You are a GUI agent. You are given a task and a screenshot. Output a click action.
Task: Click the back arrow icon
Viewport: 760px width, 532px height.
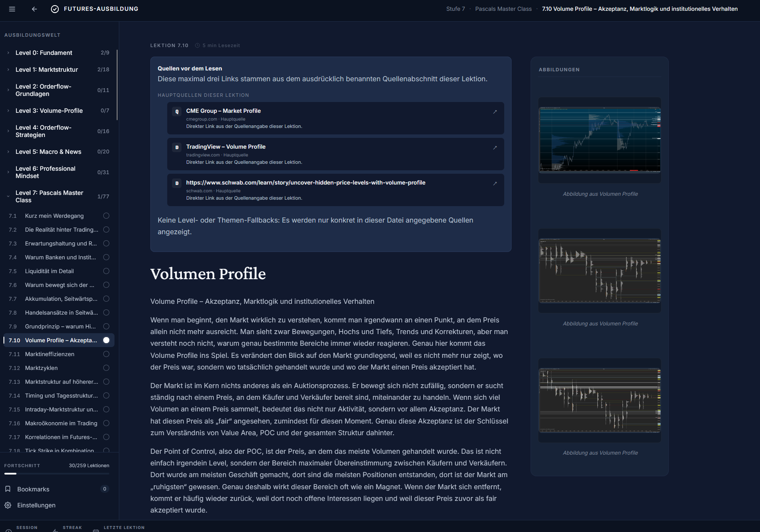tap(35, 9)
